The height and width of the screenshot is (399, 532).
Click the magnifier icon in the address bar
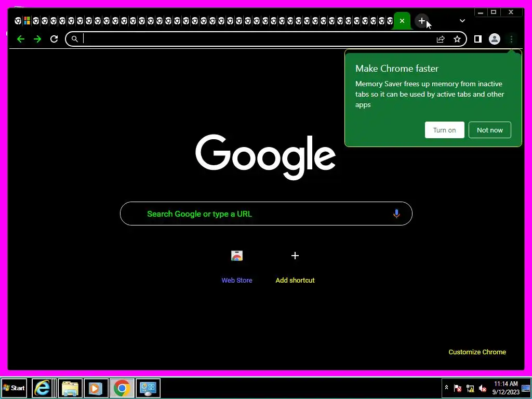pos(75,39)
